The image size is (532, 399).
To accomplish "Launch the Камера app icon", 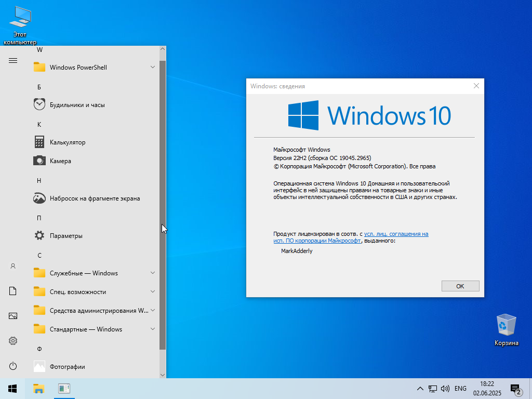I will click(x=39, y=161).
